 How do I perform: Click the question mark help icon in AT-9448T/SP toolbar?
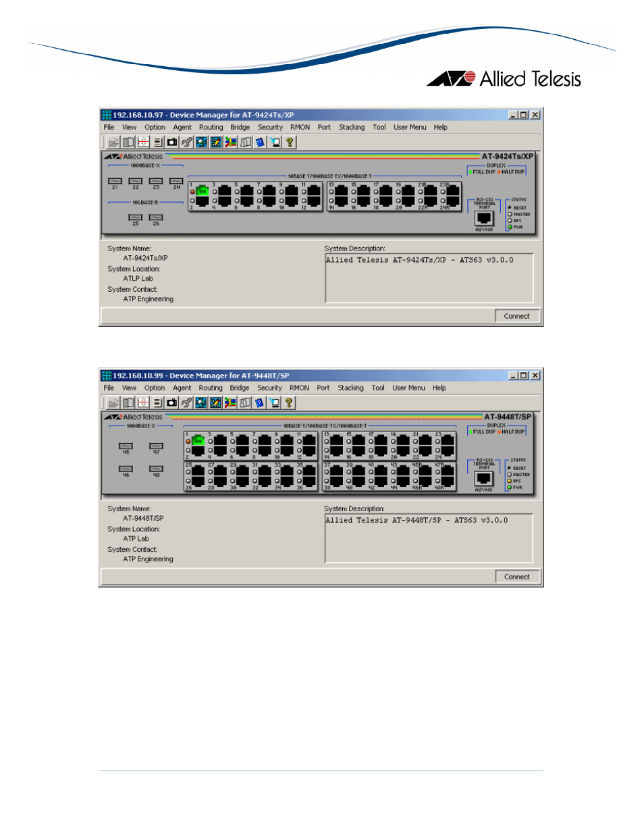click(289, 403)
